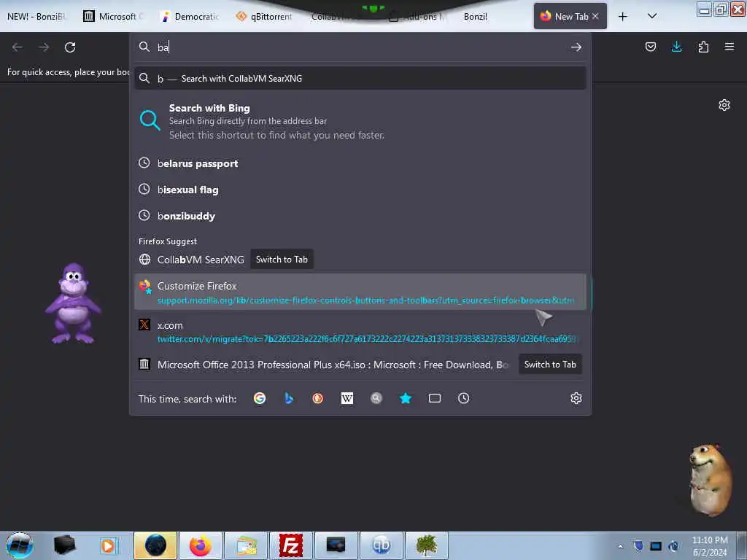Screen dimensions: 747x560
Task: Click Switch to Tab for Microsoft Office 2013
Action: 550,365
